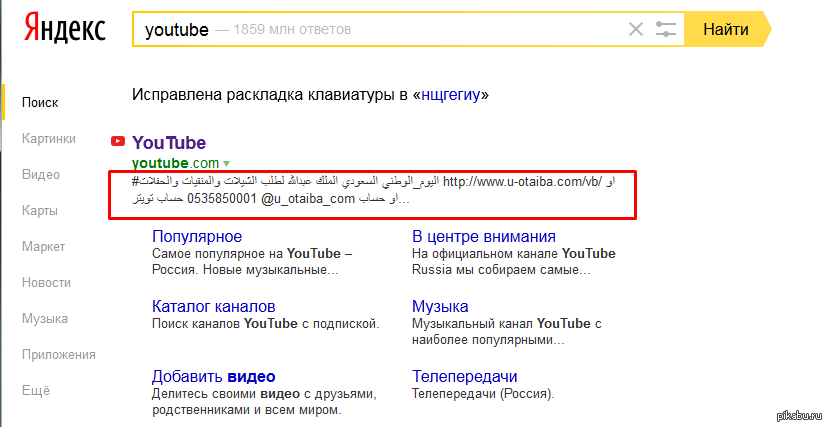Switch to Видео in sidebar
This screenshot has width=827, height=427.
(41, 174)
